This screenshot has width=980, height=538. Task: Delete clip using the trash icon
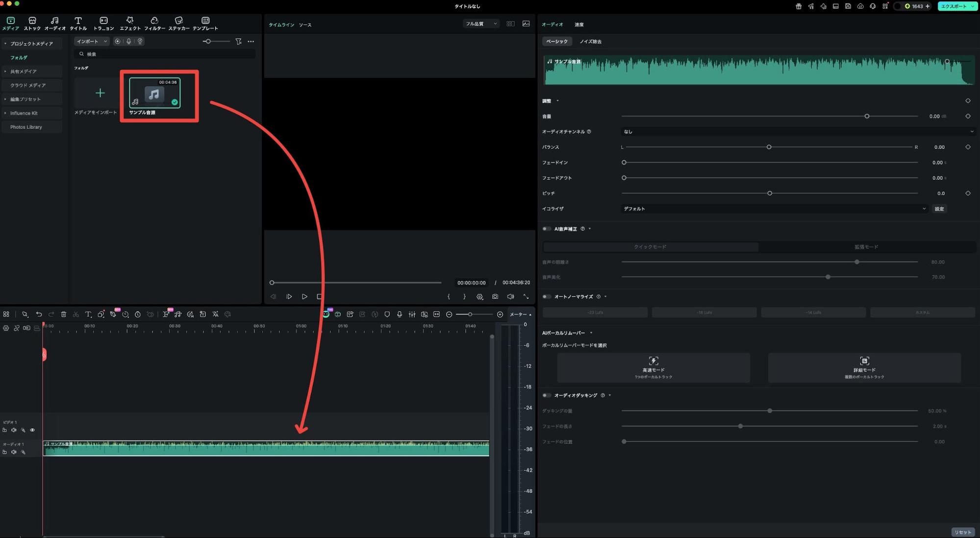click(63, 314)
